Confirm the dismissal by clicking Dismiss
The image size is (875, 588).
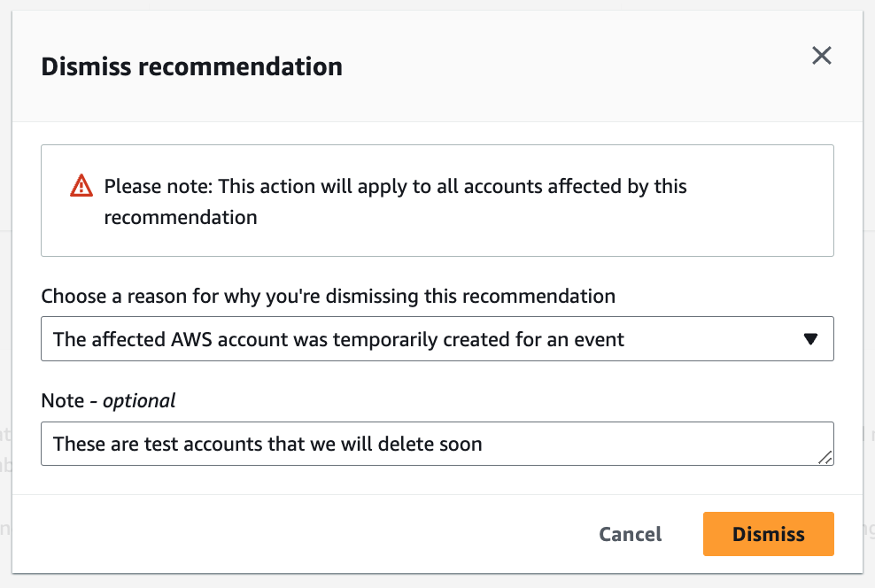click(768, 534)
